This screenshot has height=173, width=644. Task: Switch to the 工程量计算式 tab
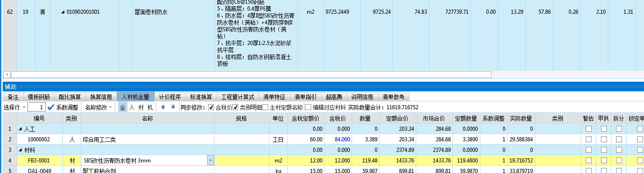click(x=237, y=97)
